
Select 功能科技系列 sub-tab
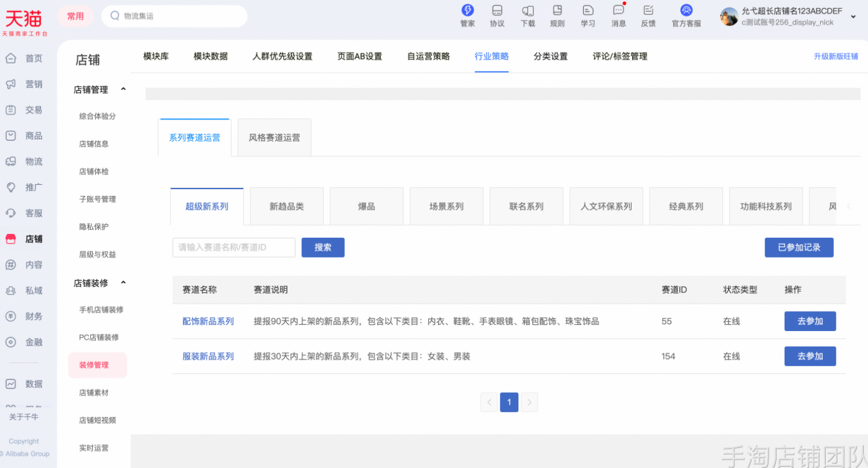[x=766, y=207]
